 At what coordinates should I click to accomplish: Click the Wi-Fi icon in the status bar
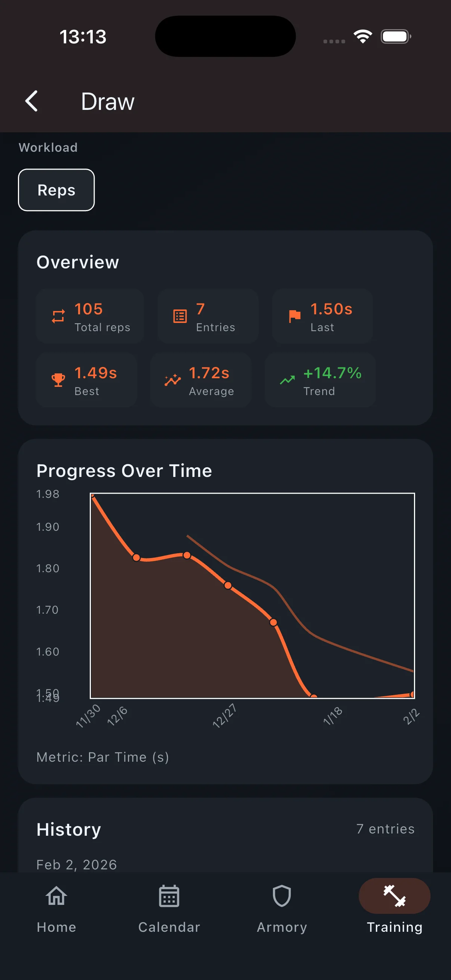(362, 36)
